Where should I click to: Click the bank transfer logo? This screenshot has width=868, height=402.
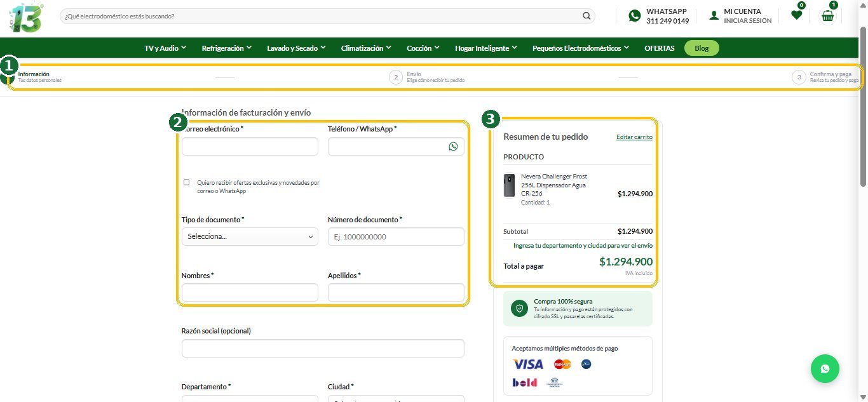click(x=554, y=382)
